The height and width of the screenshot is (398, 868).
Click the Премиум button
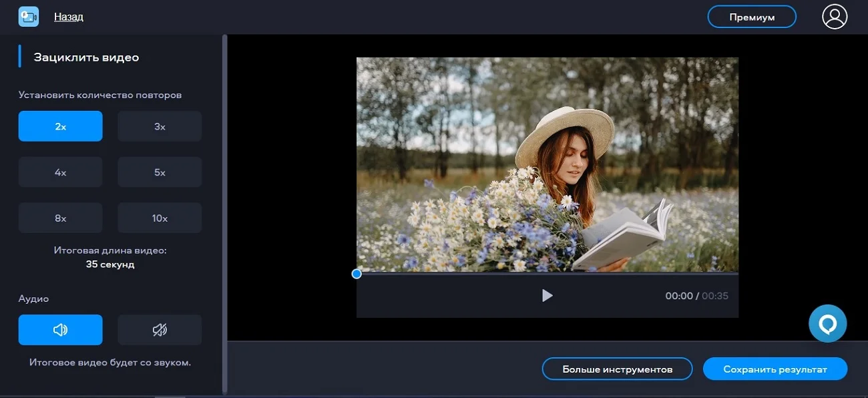coord(752,17)
